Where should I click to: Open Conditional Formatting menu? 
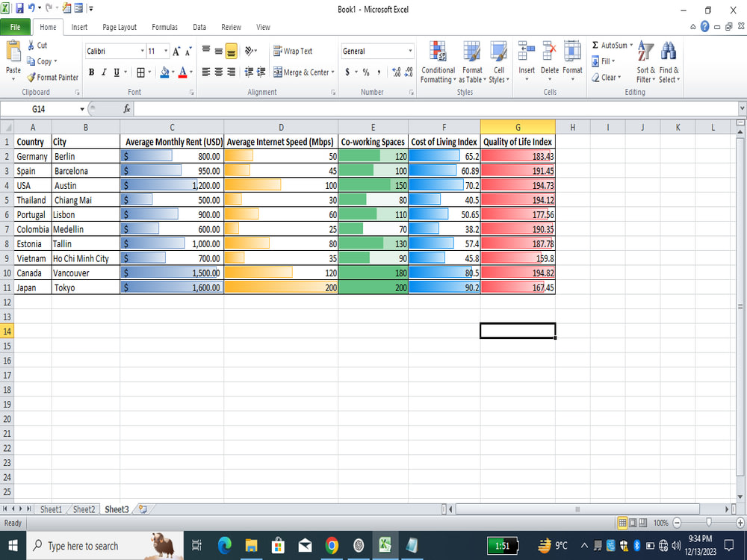[x=438, y=63]
